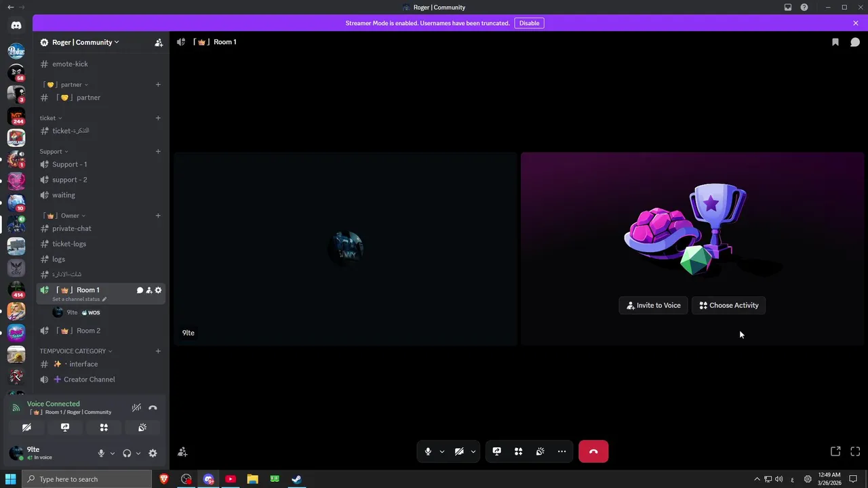The height and width of the screenshot is (488, 868).
Task: Open the emote-kick text channel
Action: click(100, 64)
